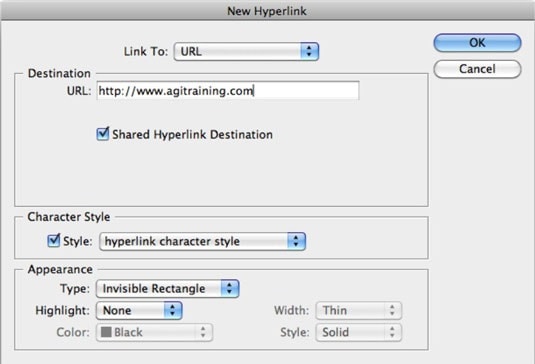Open the Color Black dropdown
535x364 pixels.
(155, 333)
